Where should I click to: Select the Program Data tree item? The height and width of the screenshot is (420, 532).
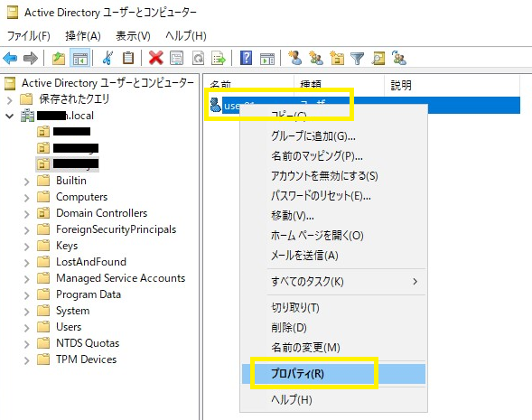89,294
